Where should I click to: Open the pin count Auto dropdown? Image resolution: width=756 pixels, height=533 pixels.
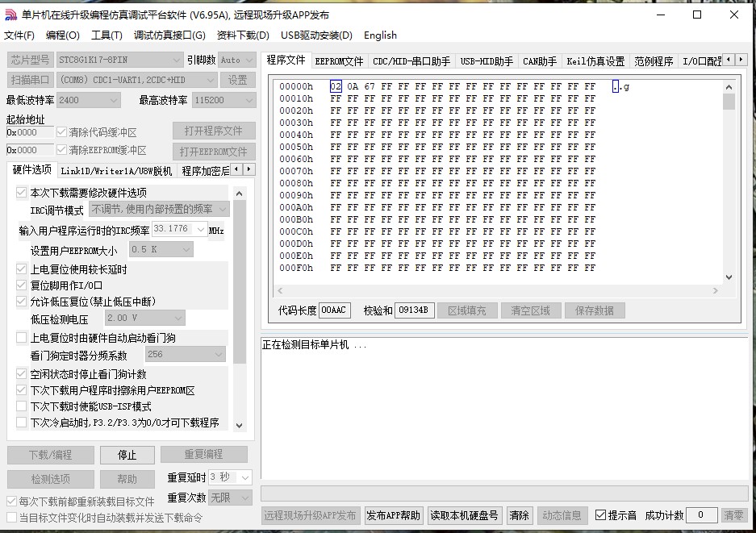[236, 60]
